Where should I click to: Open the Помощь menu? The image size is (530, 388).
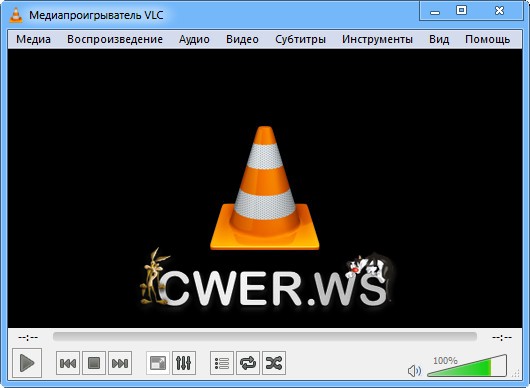pyautogui.click(x=487, y=39)
